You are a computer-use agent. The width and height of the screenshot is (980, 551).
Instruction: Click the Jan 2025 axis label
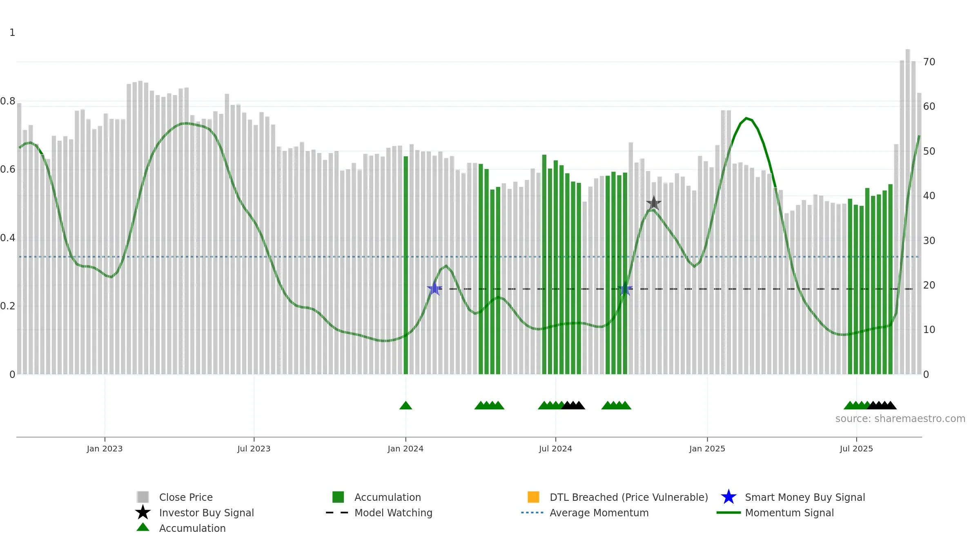(x=707, y=449)
